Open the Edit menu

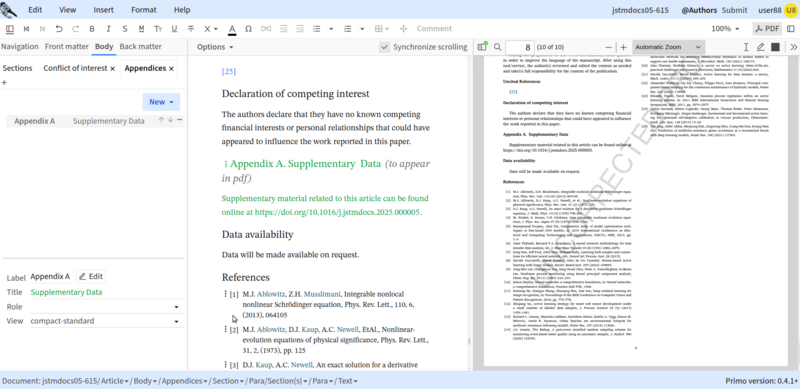click(x=35, y=10)
